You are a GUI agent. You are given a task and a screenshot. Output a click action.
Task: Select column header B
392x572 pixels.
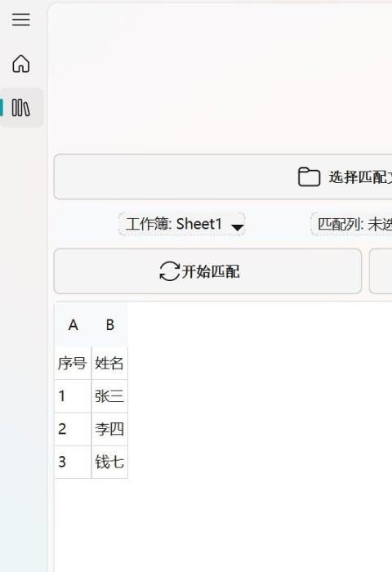(x=109, y=324)
